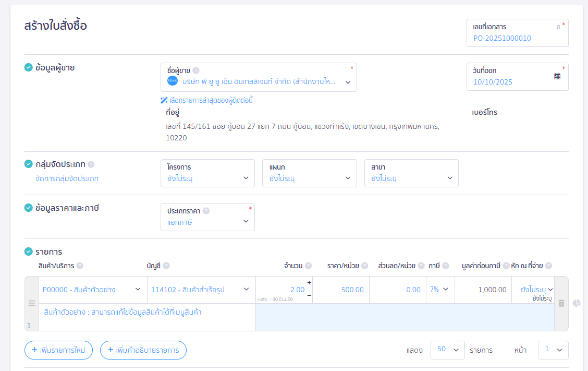Click the help icon beside ราคา/หน่วย column
The image size is (588, 371).
coord(365,266)
